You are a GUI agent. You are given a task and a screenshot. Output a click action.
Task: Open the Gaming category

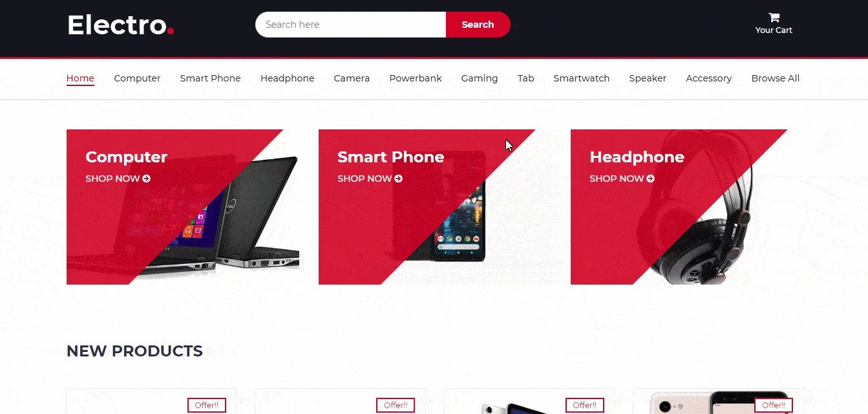tap(480, 78)
